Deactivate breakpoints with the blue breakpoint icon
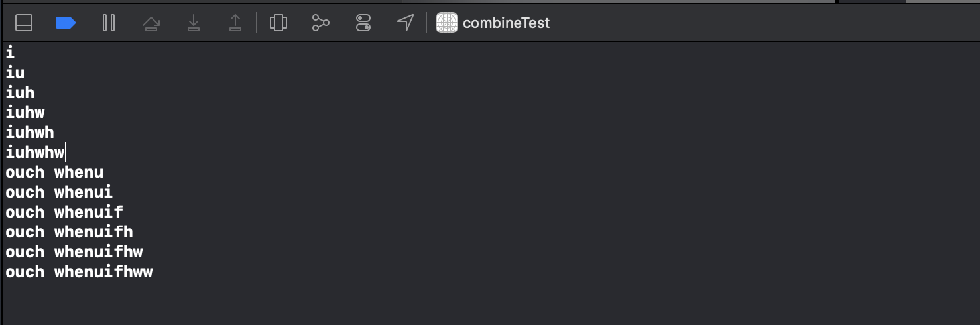The width and height of the screenshot is (980, 325). (66, 23)
